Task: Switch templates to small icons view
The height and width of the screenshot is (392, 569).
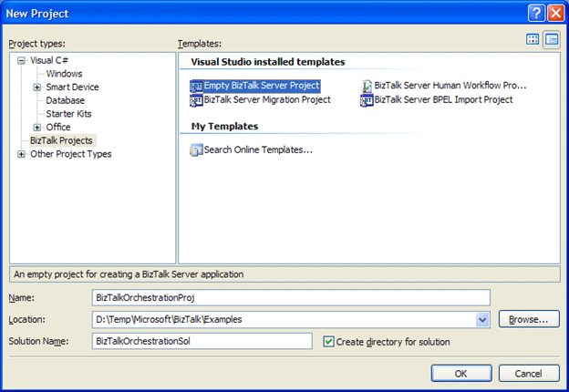Action: [551, 39]
